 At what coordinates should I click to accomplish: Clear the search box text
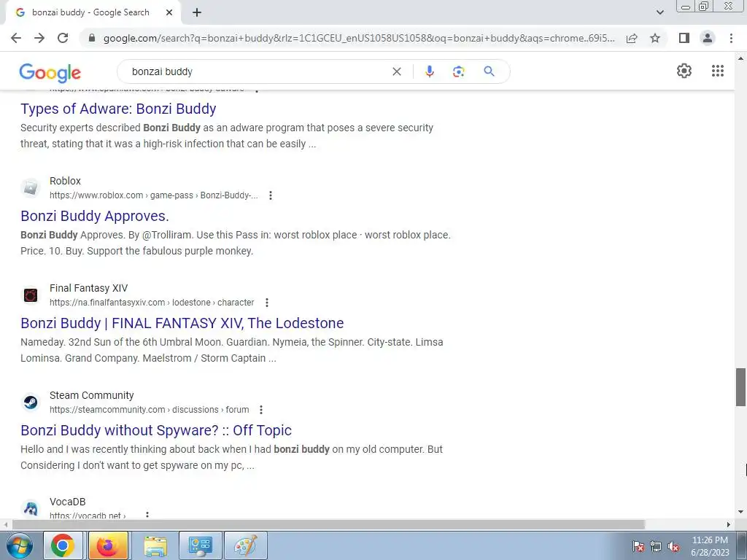click(396, 71)
